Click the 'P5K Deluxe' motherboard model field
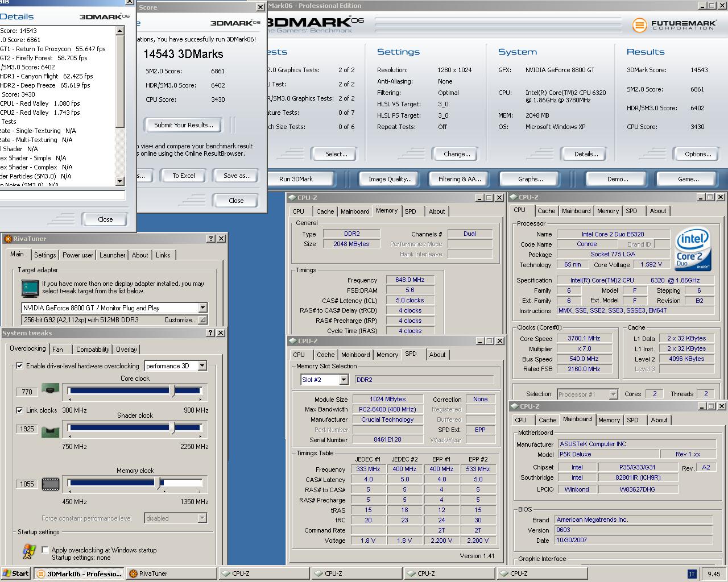The width and height of the screenshot is (728, 582). (608, 454)
